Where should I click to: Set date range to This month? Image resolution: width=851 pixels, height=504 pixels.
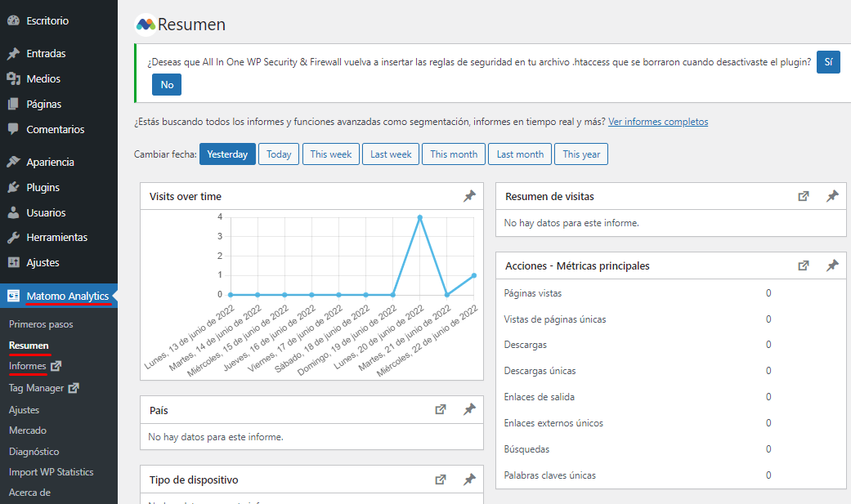[x=454, y=154]
